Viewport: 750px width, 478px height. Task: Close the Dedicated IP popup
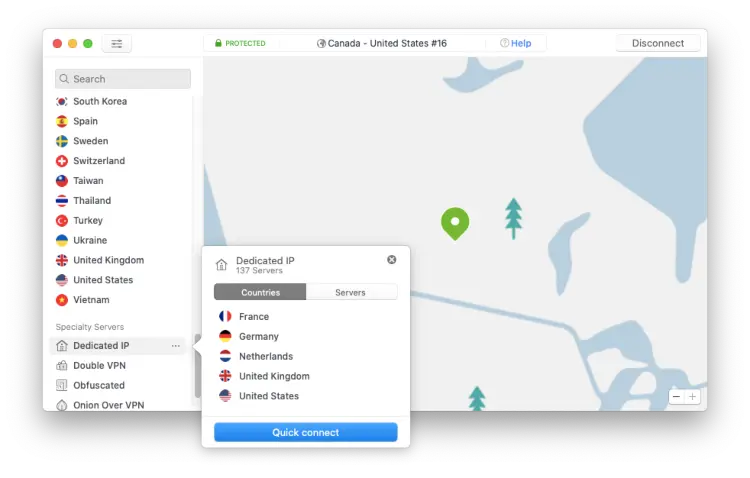[x=392, y=260]
